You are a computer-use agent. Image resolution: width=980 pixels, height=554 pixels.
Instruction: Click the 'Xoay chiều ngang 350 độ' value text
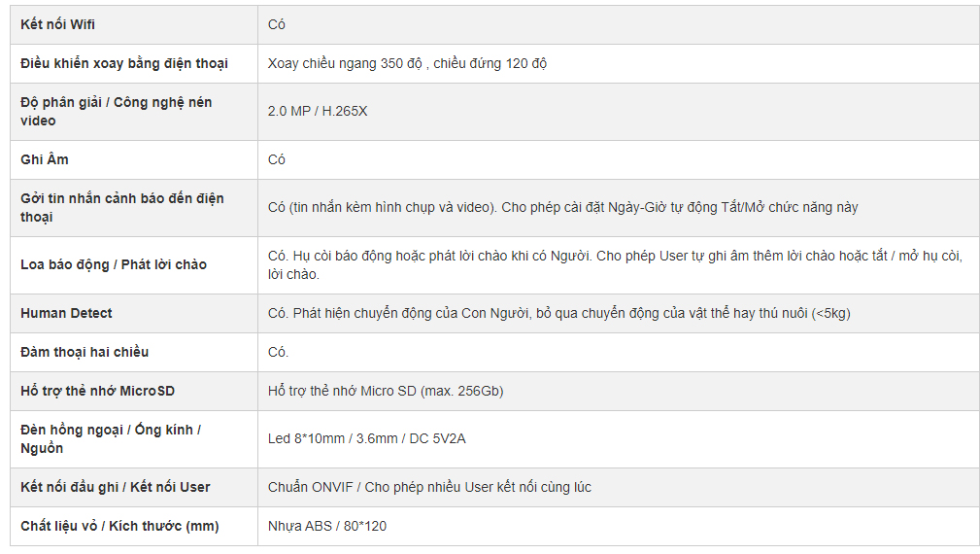(345, 63)
